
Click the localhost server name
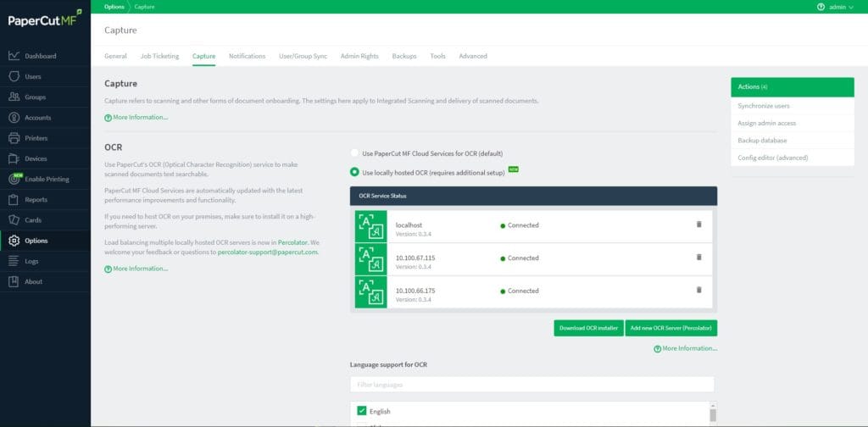[409, 225]
